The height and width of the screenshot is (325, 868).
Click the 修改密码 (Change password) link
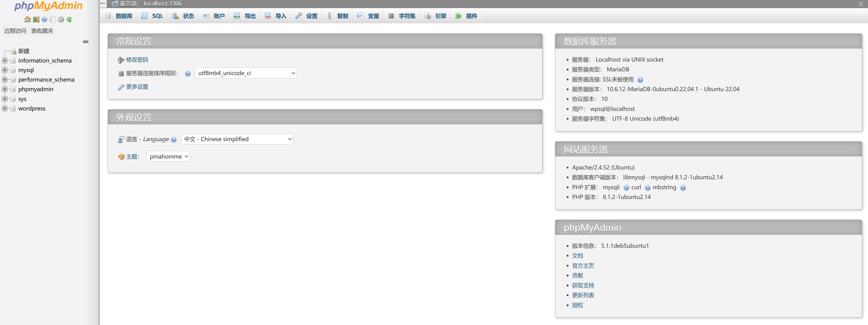tap(136, 60)
